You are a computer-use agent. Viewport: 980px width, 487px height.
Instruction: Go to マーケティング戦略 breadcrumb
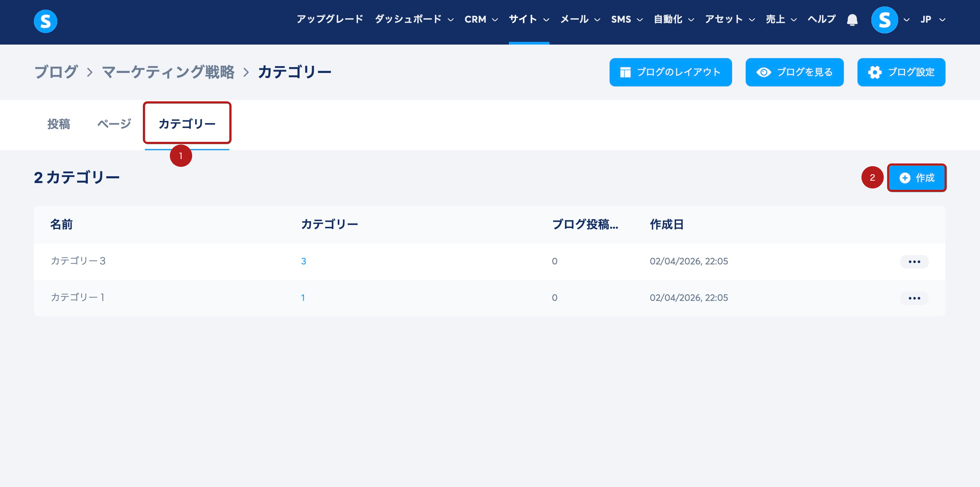[x=168, y=72]
